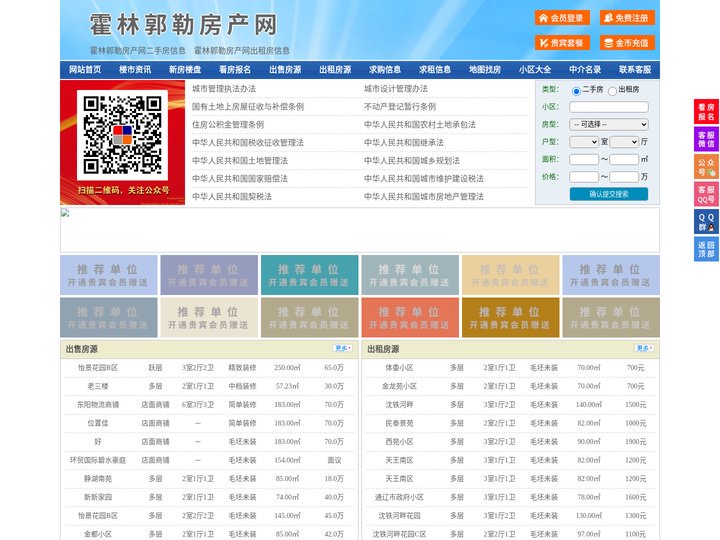Open 体委小区 rental listing
The image size is (720, 540).
pos(399,368)
